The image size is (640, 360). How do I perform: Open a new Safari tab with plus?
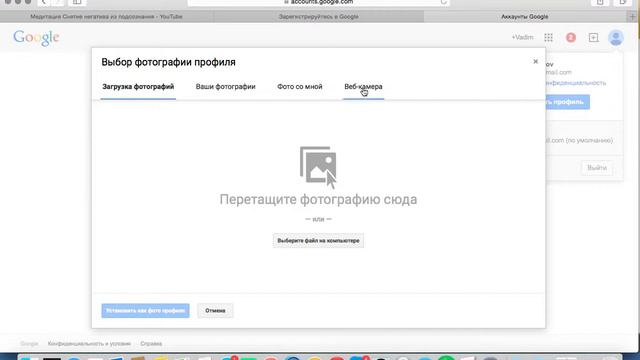[633, 17]
